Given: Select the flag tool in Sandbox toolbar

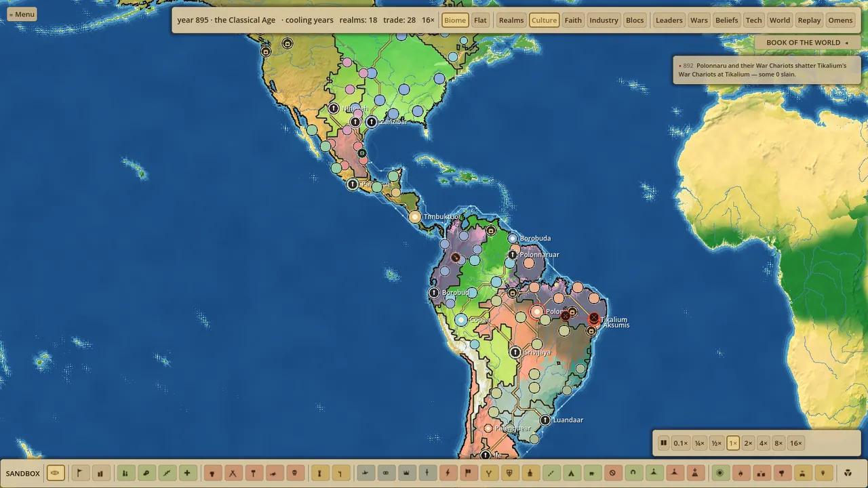Looking at the screenshot, I should pos(80,473).
